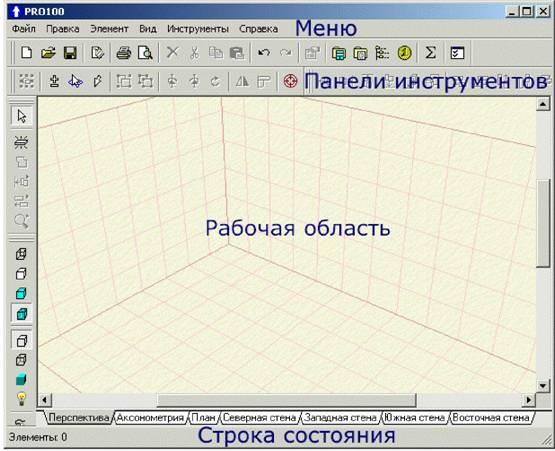Click the rotate circular arrow icon
The height and width of the screenshot is (451, 555).
pos(215,81)
